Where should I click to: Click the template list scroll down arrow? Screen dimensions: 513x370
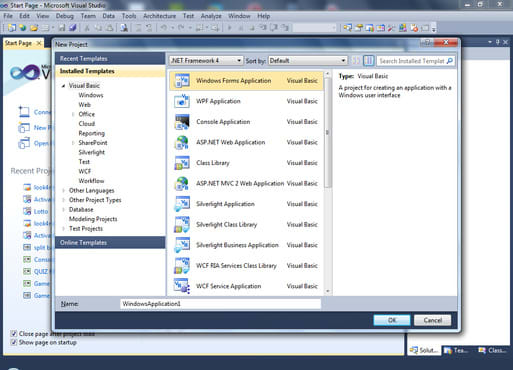click(x=327, y=291)
